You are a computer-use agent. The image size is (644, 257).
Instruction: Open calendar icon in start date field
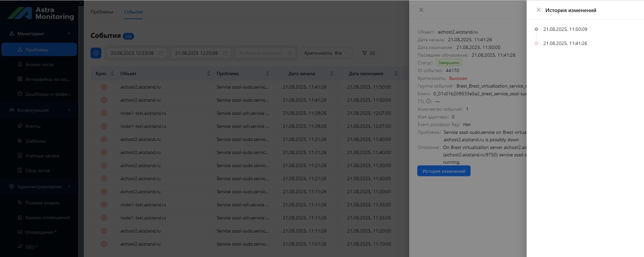(161, 53)
